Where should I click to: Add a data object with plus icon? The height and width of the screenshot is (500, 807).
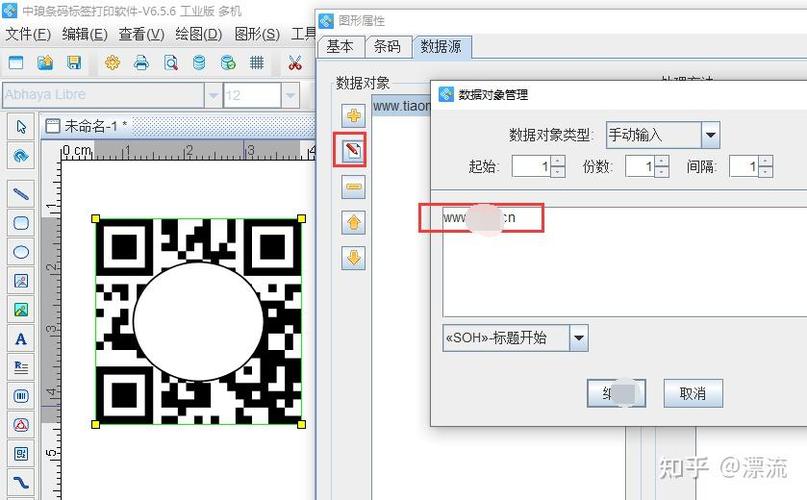point(353,115)
